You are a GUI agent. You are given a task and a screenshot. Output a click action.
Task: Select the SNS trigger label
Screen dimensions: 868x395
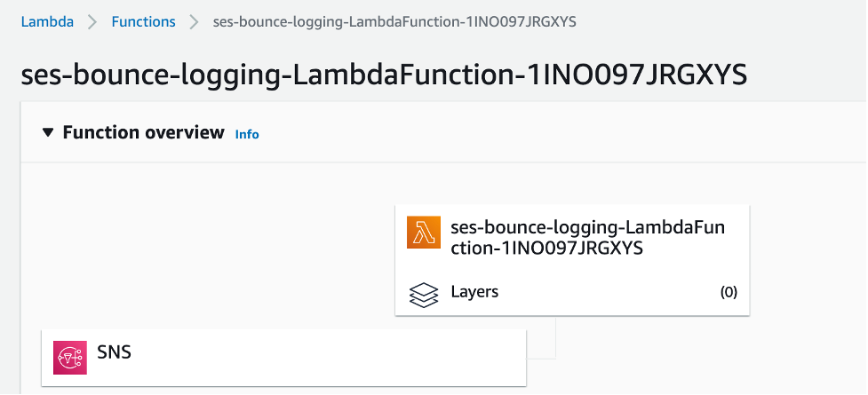click(114, 352)
